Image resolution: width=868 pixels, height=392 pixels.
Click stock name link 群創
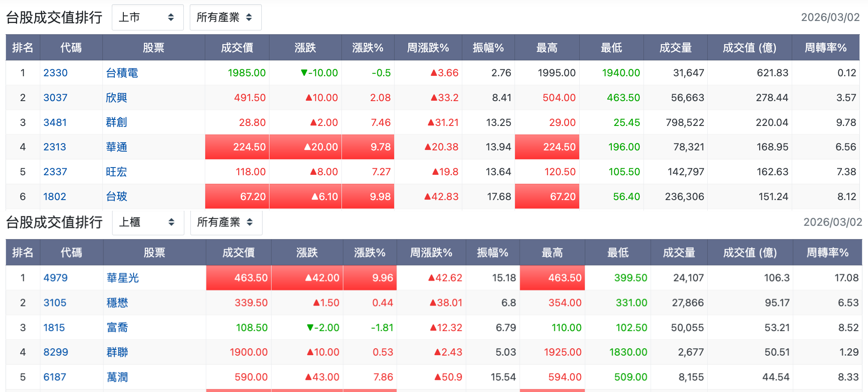tap(117, 123)
